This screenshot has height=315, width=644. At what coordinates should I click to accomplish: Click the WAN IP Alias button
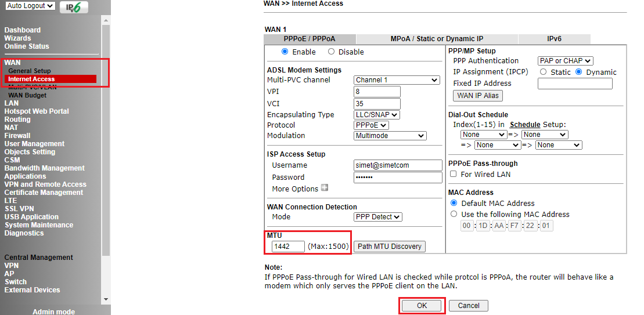point(477,96)
